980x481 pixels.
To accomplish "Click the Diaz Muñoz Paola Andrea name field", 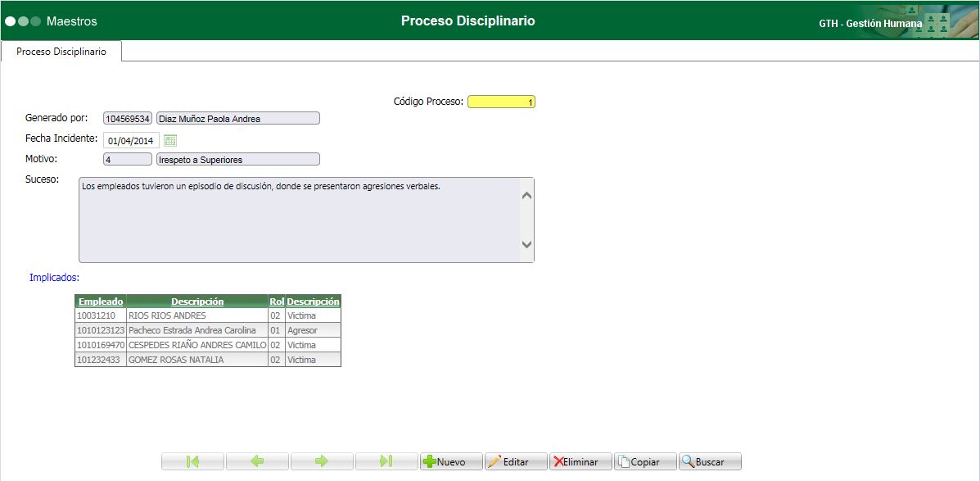I will coord(238,118).
